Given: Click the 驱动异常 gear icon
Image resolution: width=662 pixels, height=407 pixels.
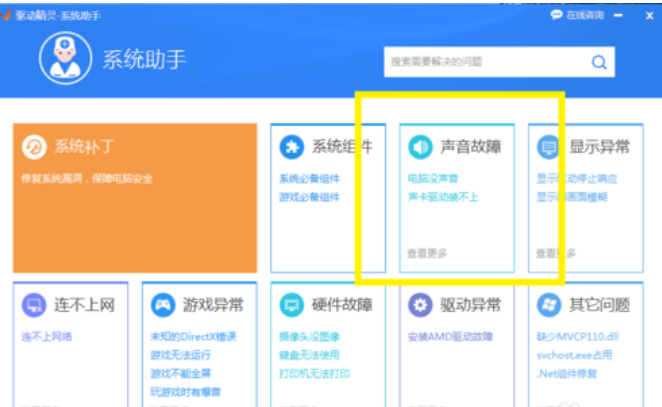Looking at the screenshot, I should [x=420, y=304].
